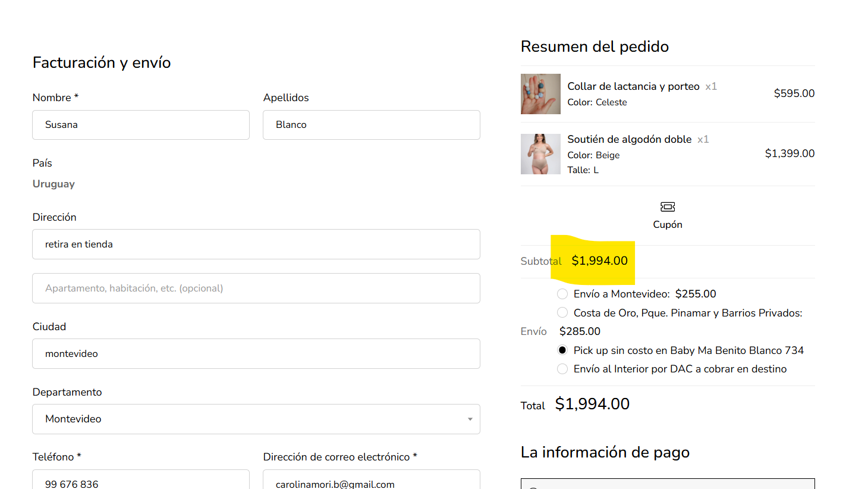Click the Soutién de algodón product thumbnail
The image size is (868, 489).
click(x=540, y=154)
